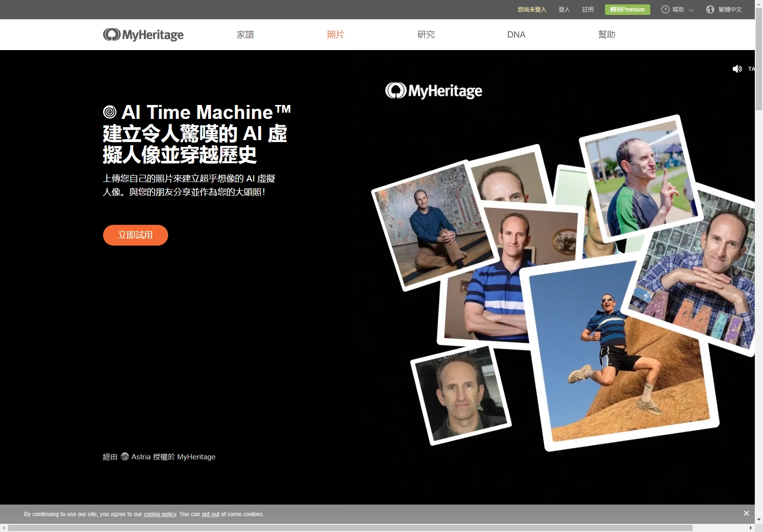This screenshot has height=532, width=763.
Task: Click the vertical scrollbar thumb
Action: 759,60
